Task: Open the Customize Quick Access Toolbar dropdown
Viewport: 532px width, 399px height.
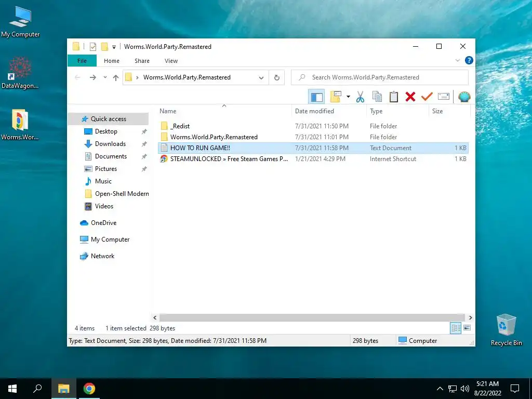Action: [x=114, y=47]
